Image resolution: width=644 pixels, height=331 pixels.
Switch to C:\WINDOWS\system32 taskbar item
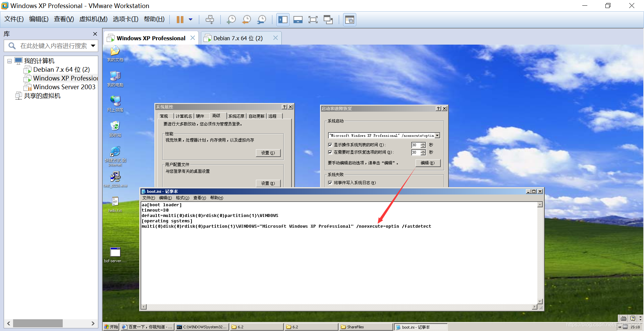[x=202, y=327]
